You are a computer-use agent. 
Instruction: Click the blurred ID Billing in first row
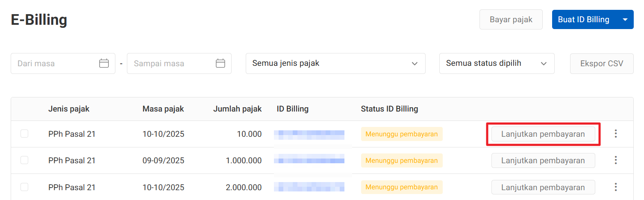coord(309,134)
